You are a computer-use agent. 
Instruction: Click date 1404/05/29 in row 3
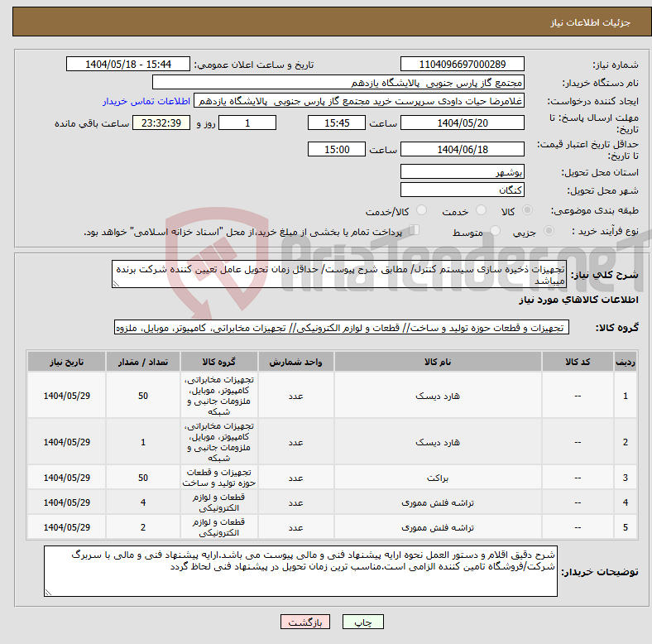pos(66,478)
